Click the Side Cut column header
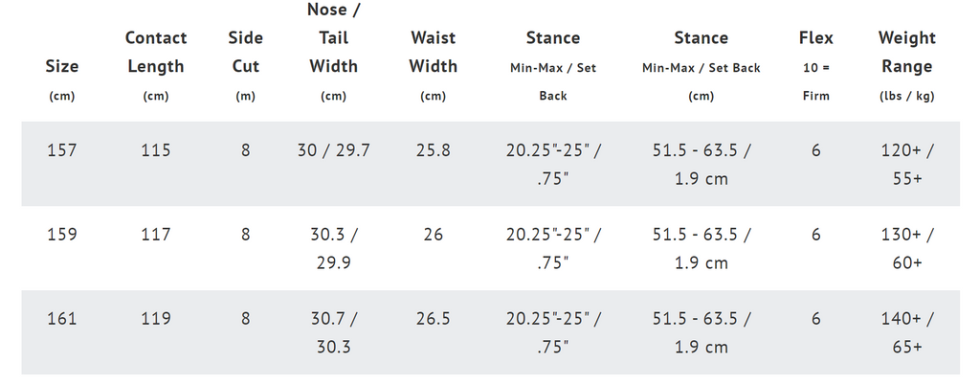 (246, 66)
